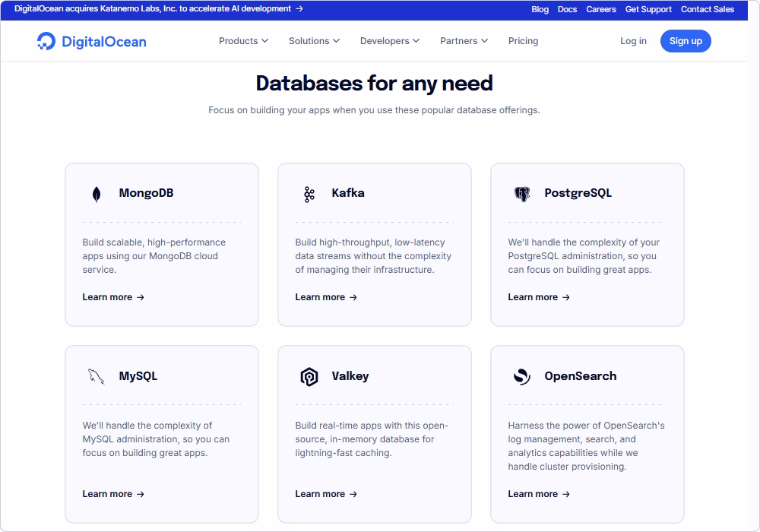The height and width of the screenshot is (532, 760).
Task: Select the Valkey card title
Action: pyautogui.click(x=350, y=376)
